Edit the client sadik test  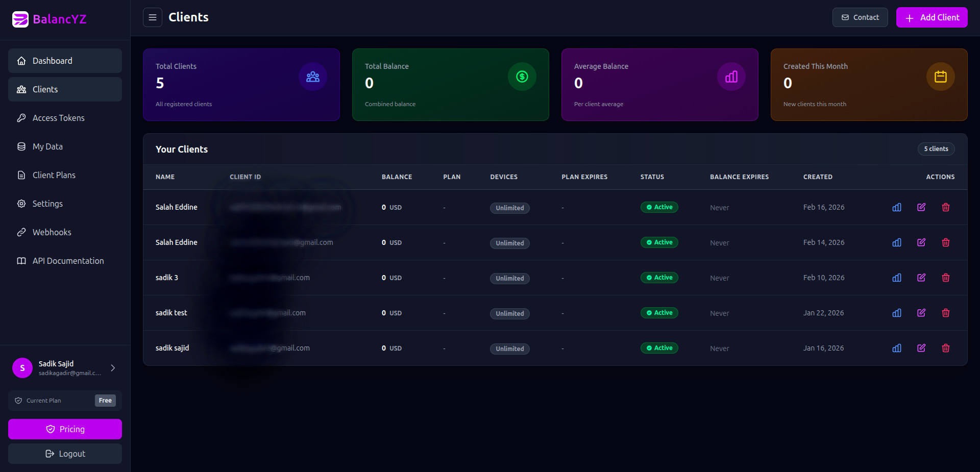921,313
